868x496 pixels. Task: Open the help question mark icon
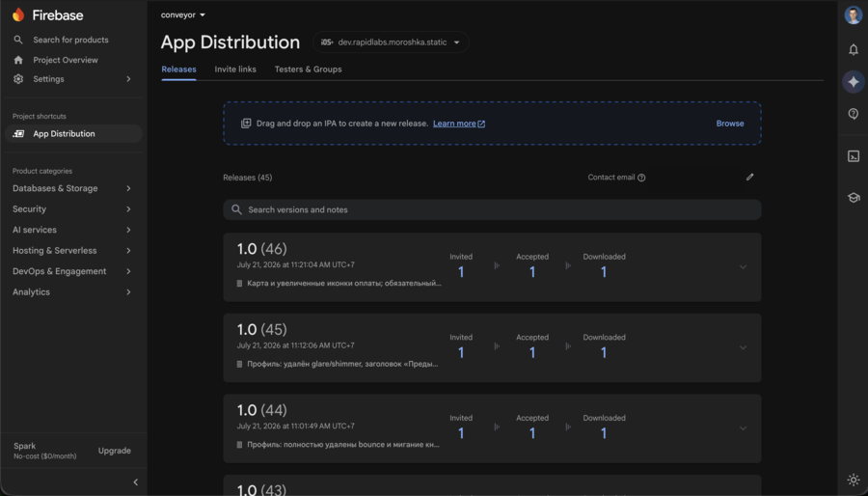point(854,114)
